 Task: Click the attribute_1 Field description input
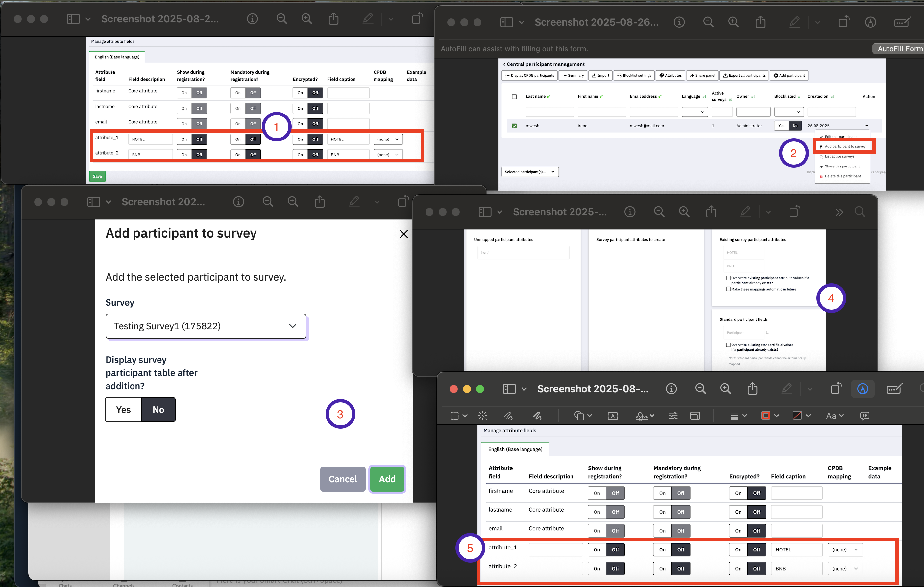555,550
